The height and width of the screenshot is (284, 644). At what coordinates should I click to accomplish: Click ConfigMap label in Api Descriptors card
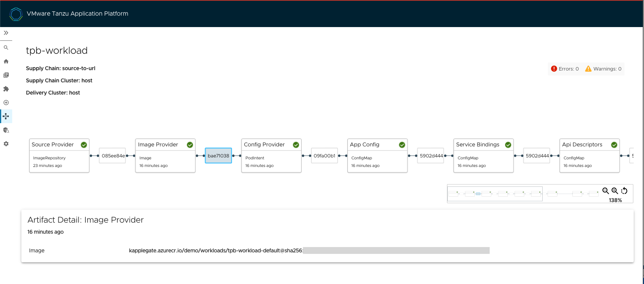[574, 158]
